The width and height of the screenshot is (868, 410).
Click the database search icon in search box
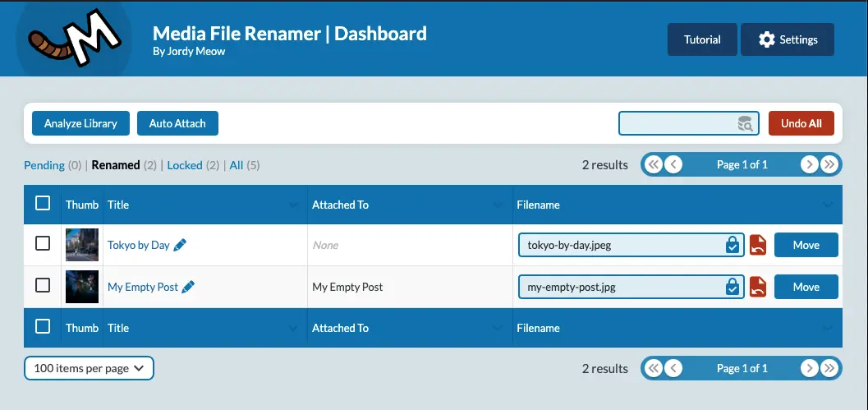point(745,124)
